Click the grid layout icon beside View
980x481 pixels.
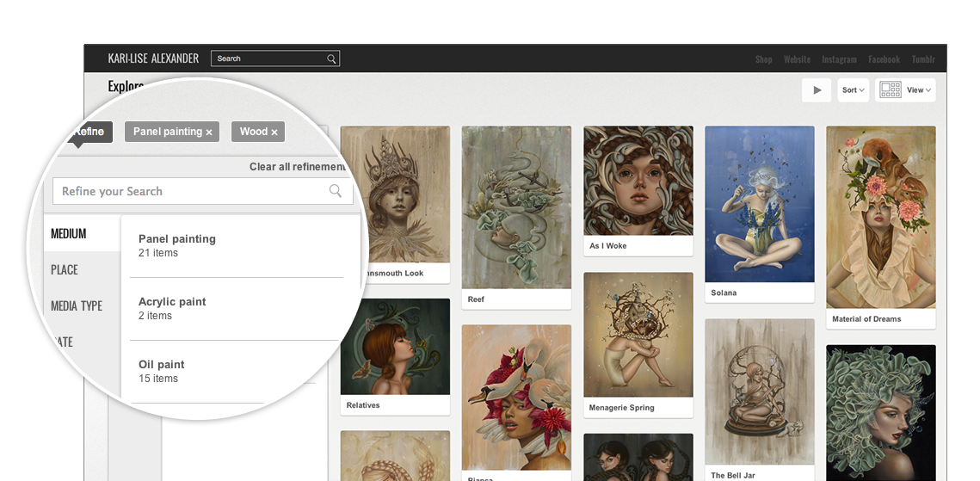coord(890,90)
